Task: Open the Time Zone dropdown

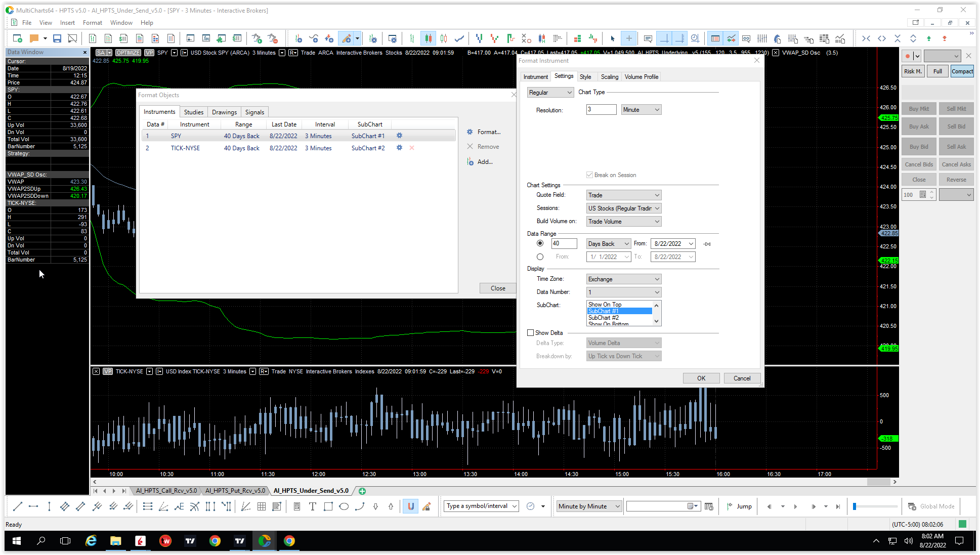Action: [x=624, y=279]
